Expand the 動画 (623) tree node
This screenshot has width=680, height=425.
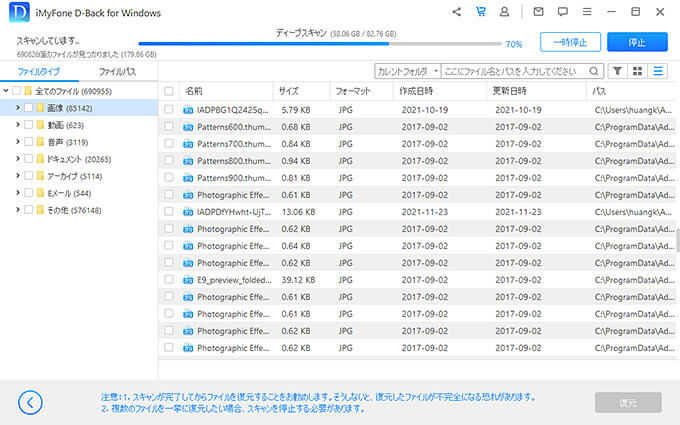(17, 125)
